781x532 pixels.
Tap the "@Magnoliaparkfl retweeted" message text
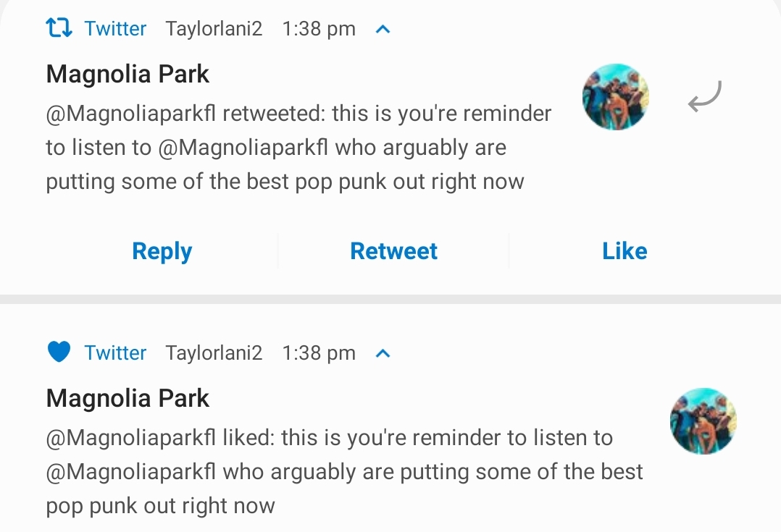point(298,148)
